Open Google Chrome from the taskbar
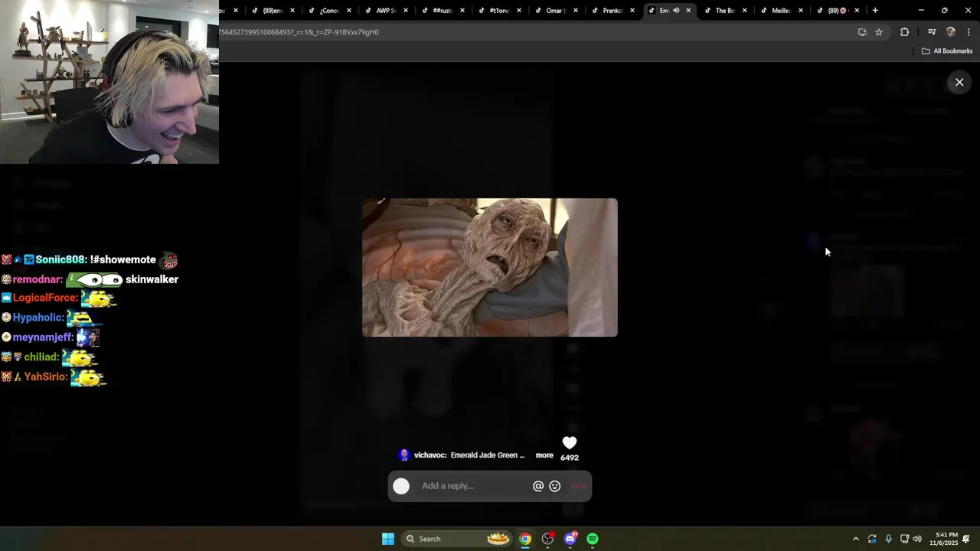 coord(524,539)
